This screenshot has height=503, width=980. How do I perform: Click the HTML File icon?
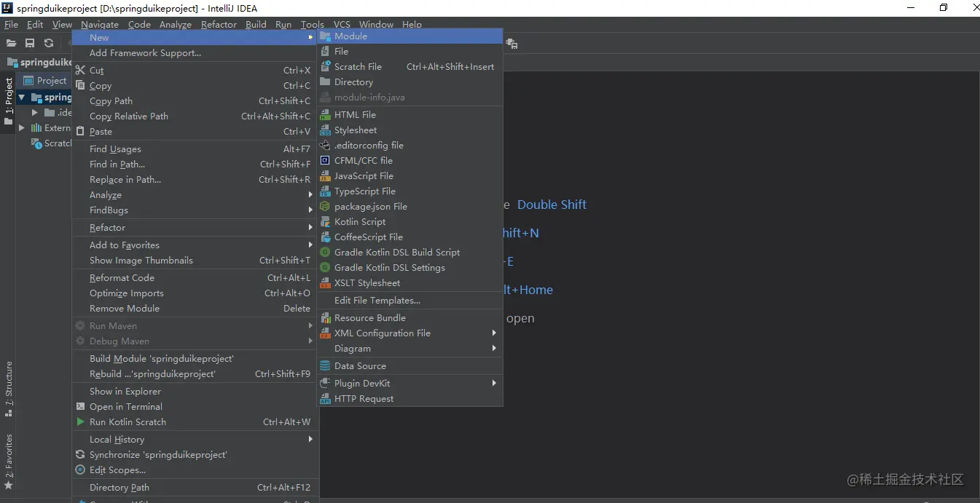[x=325, y=115]
